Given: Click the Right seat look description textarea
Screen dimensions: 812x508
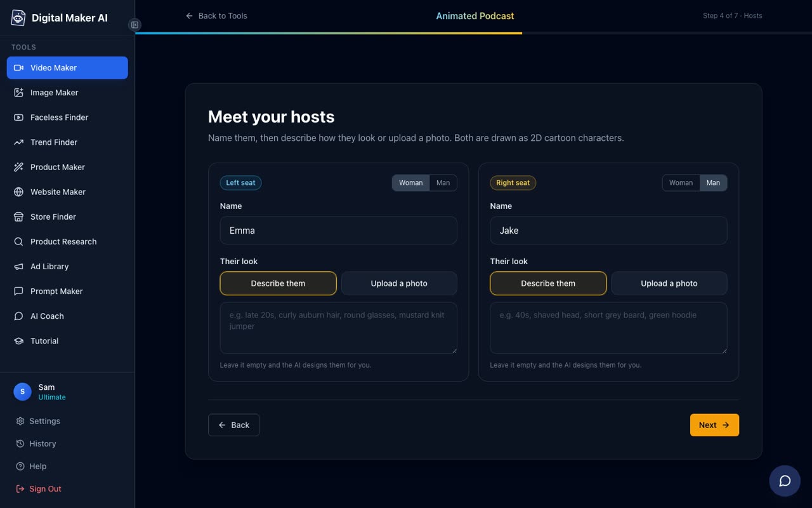Looking at the screenshot, I should [x=609, y=328].
